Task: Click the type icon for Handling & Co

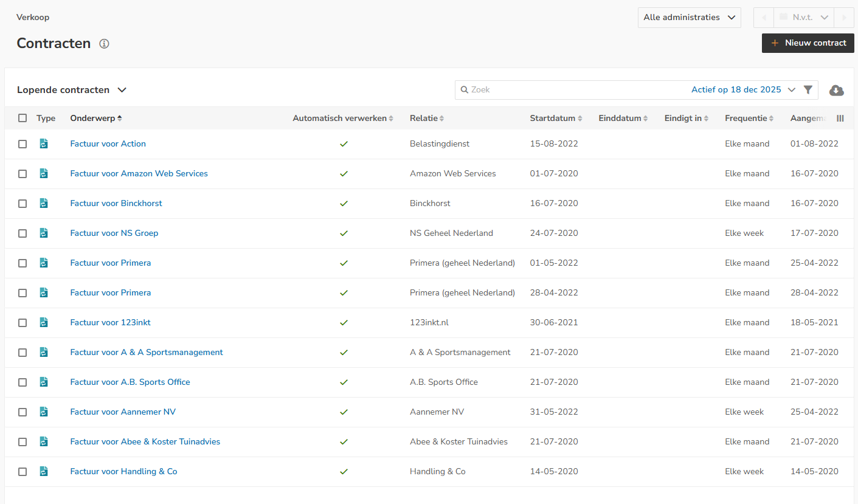Action: tap(44, 472)
